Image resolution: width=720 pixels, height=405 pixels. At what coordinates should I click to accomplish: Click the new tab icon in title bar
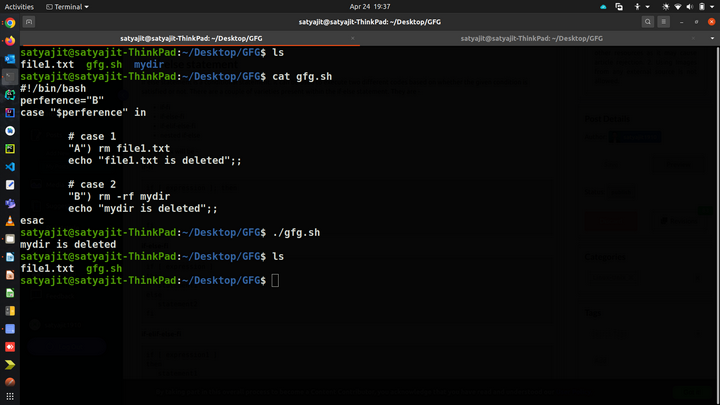pyautogui.click(x=28, y=22)
